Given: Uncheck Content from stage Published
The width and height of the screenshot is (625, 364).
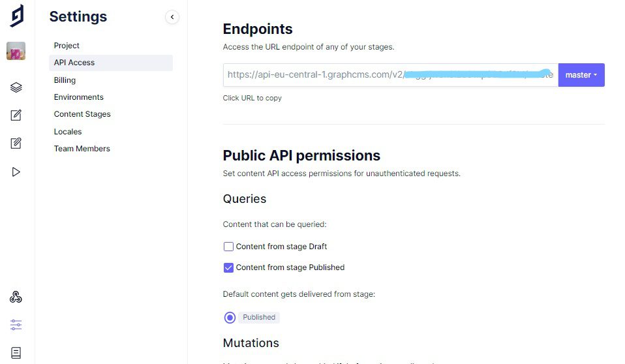Looking at the screenshot, I should (x=228, y=267).
